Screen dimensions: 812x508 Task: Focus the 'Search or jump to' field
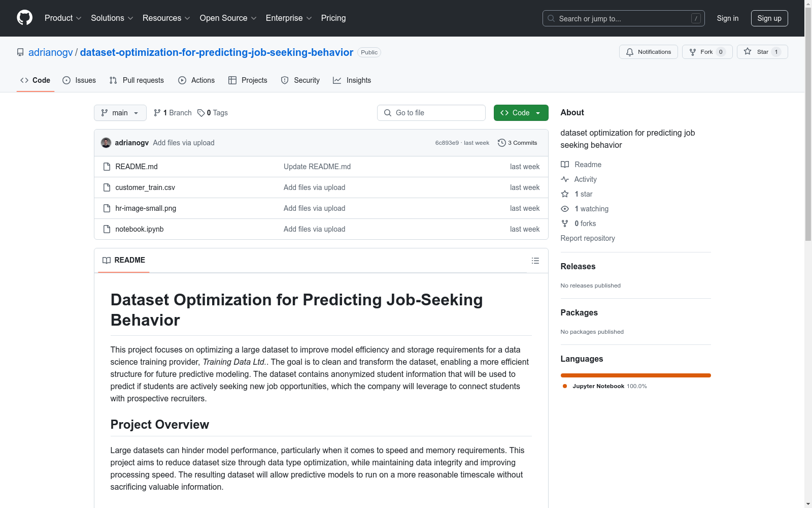point(624,18)
